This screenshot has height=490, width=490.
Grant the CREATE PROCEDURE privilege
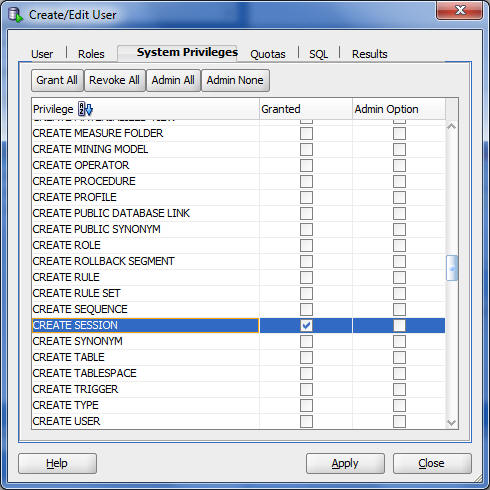click(x=306, y=181)
